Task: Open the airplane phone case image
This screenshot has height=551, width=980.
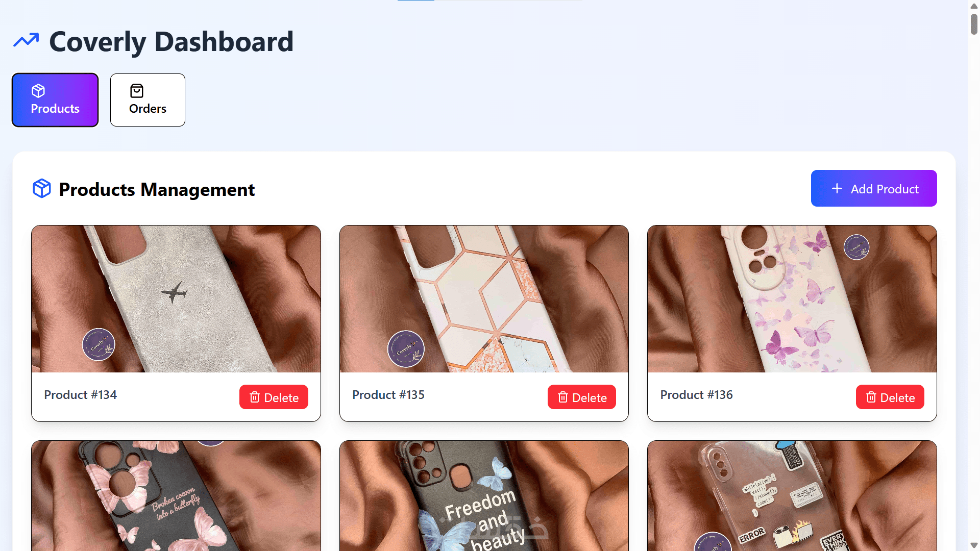Action: (176, 299)
